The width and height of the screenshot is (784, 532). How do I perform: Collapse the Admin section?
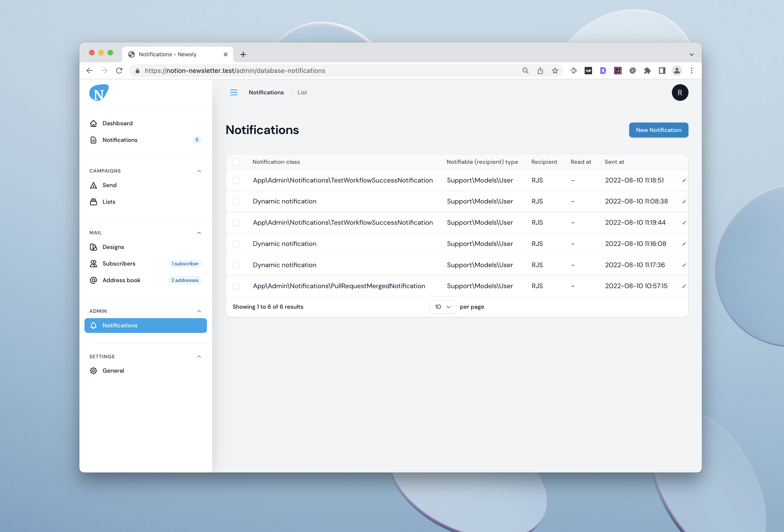pos(199,311)
